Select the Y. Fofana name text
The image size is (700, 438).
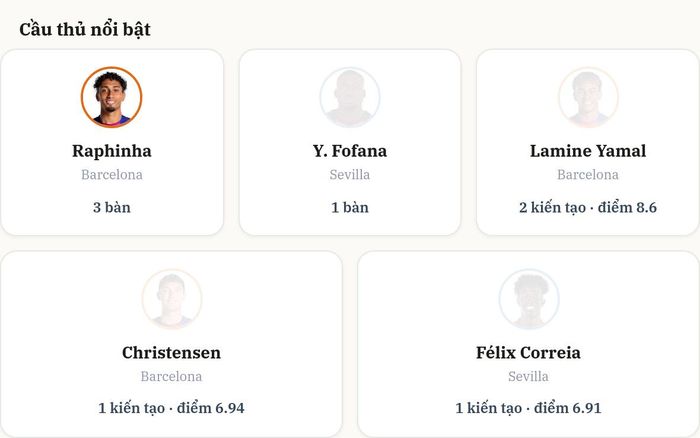(350, 151)
